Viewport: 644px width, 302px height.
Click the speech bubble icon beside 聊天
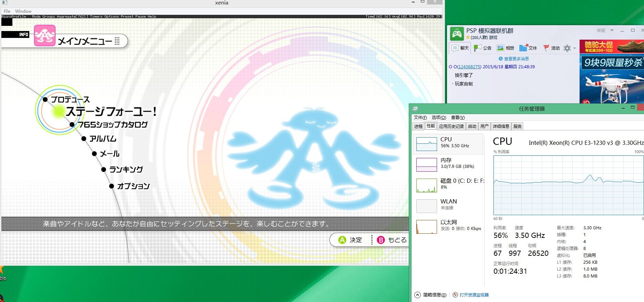coord(455,48)
